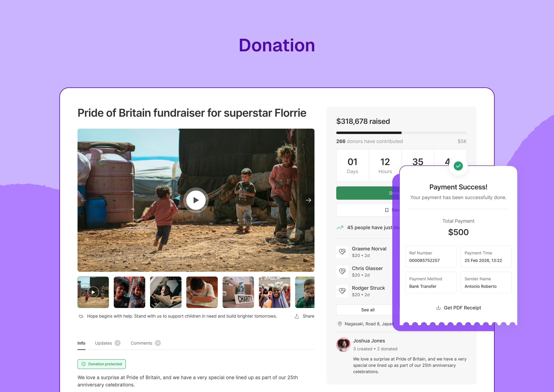Screen dimensions: 554x392
Task: Click the location pin icon near Nagasaki
Action: click(x=340, y=324)
